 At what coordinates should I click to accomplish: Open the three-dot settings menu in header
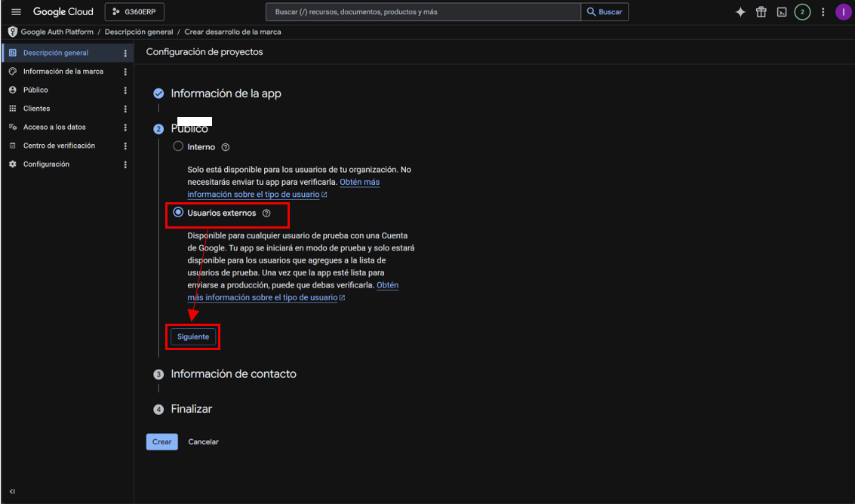(x=823, y=12)
